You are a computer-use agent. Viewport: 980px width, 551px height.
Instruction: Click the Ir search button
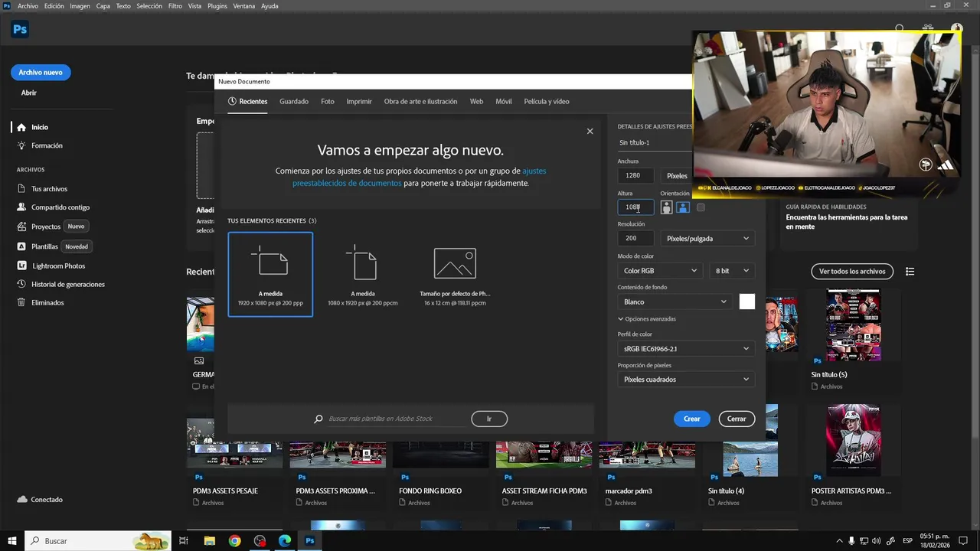pos(489,419)
